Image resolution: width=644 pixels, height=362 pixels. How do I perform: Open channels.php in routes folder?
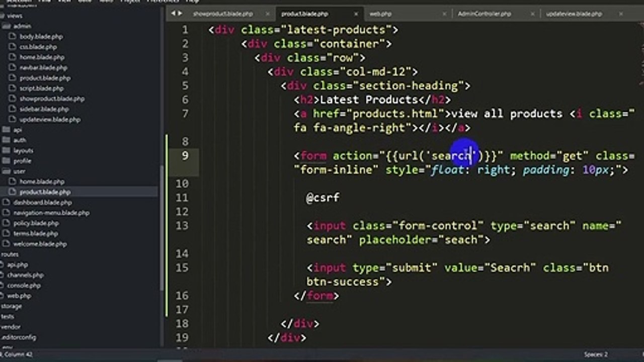tap(25, 275)
